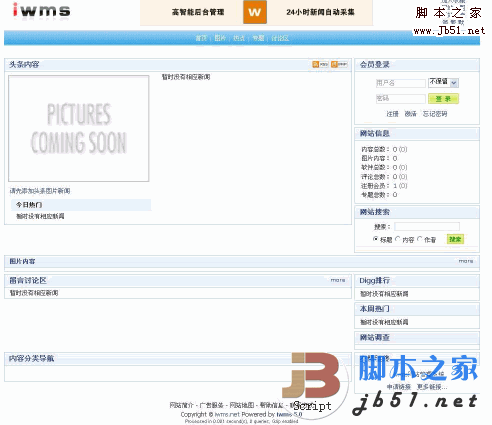The height and width of the screenshot is (425, 492).
Task: Click the Digg排行 panel title
Action: coord(375,280)
